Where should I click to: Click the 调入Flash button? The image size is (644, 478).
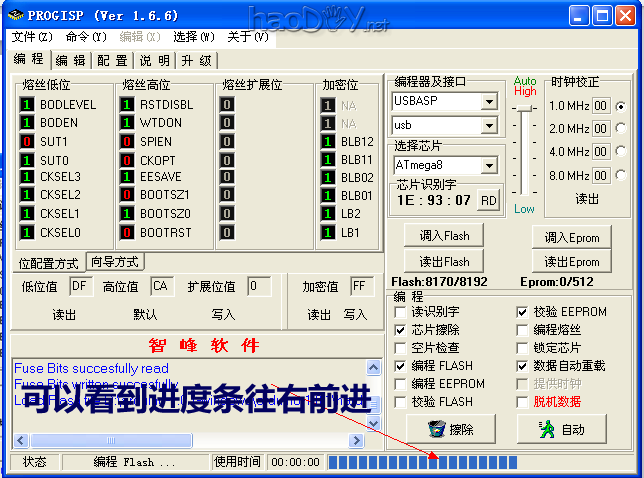click(x=444, y=236)
